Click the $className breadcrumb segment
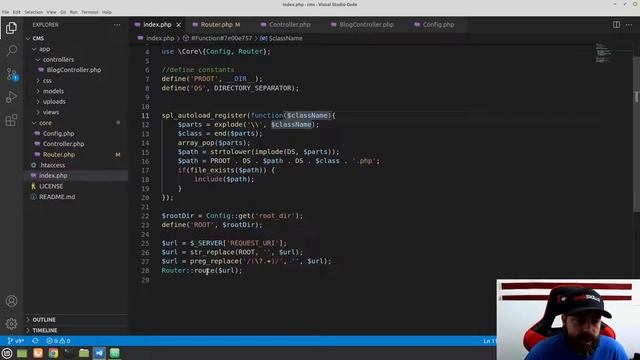The height and width of the screenshot is (360, 640). click(282, 38)
